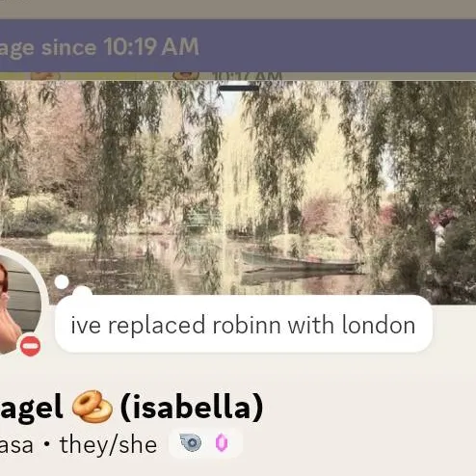
Task: Tap the 10:17 AM message timestamp behind the sheet
Action: coord(247,76)
